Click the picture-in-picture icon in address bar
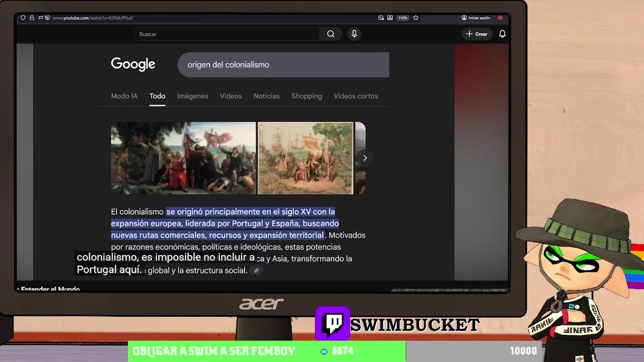The height and width of the screenshot is (362, 644). pyautogui.click(x=381, y=18)
